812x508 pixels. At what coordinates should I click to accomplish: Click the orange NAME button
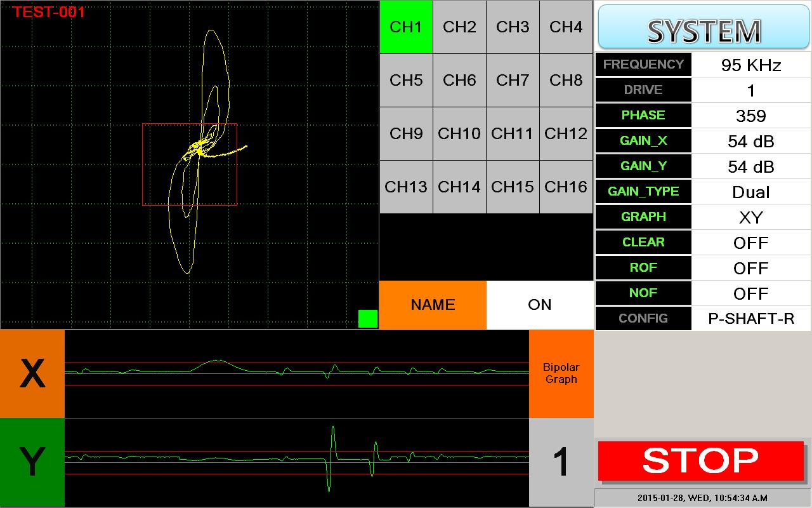coord(433,305)
